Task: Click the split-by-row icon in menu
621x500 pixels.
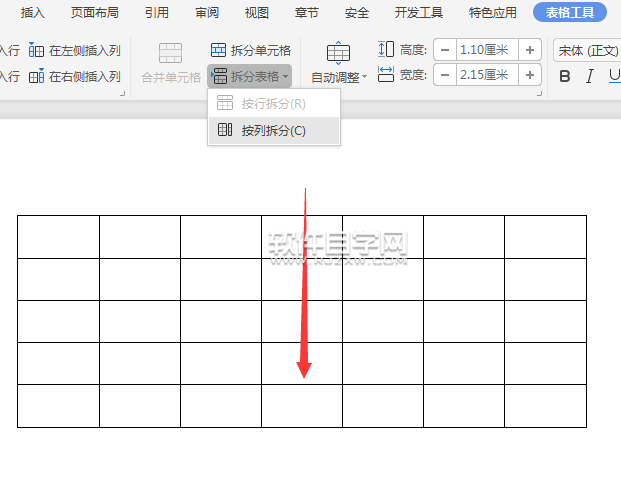Action: (225, 103)
